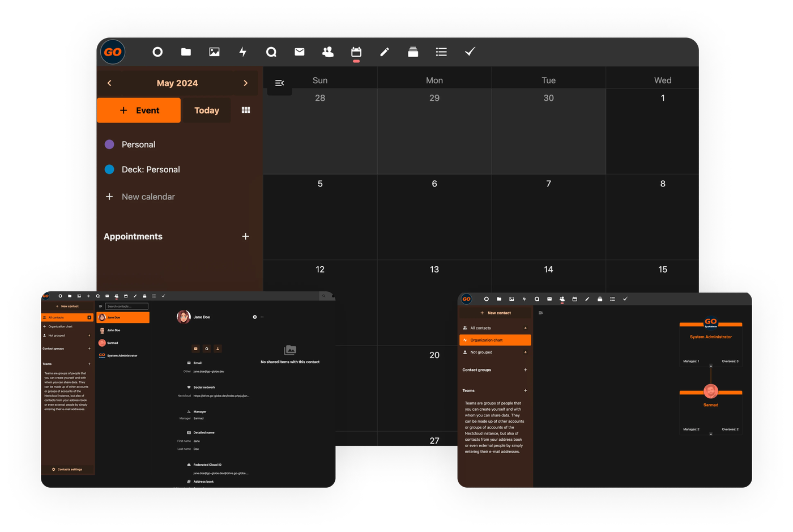793x532 pixels.
Task: Toggle the Personal calendar visibility
Action: coord(110,144)
